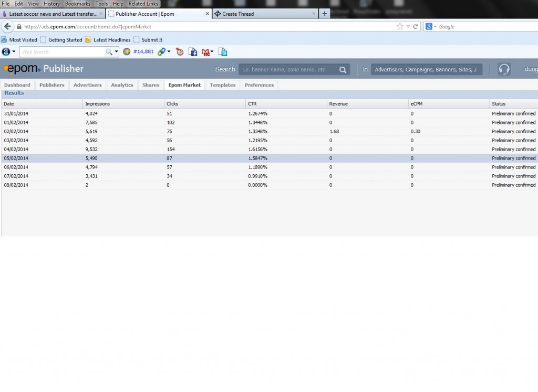538x392 pixels.
Task: Switch to the Analytics tab
Action: tap(122, 85)
